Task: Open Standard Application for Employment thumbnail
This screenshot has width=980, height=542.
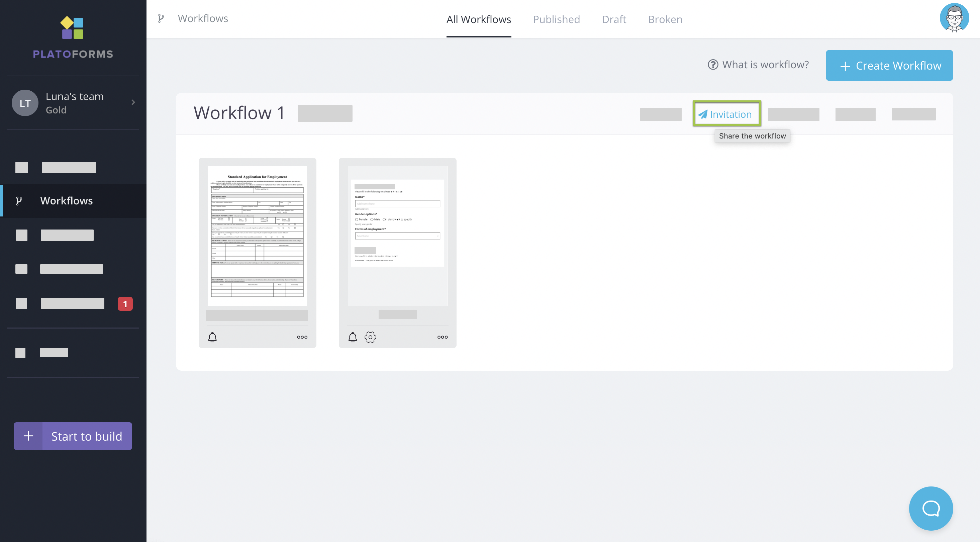Action: [x=257, y=235]
